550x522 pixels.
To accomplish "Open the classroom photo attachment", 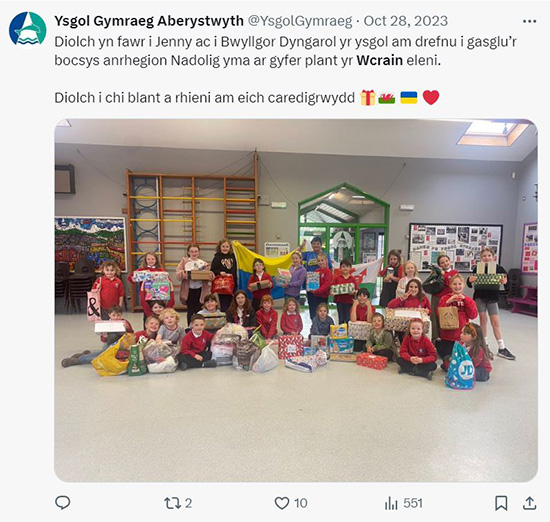I will 296,300.
